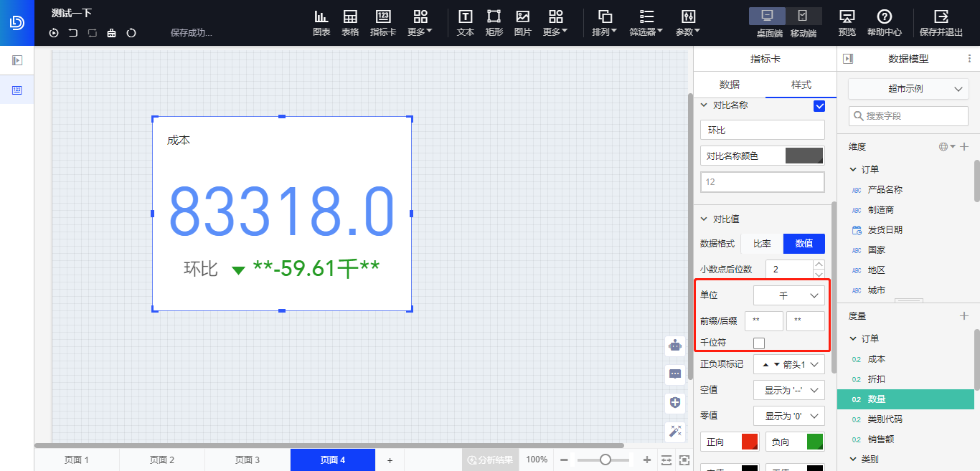This screenshot has width=980, height=471.
Task: Open the 单位 unit dropdown
Action: tap(789, 295)
